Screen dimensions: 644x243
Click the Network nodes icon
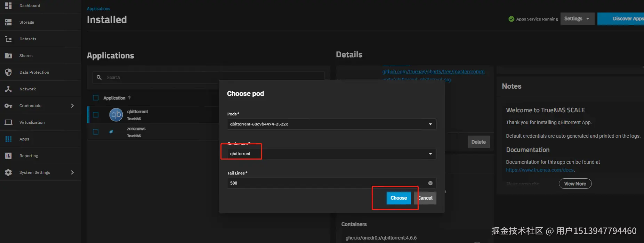point(8,89)
